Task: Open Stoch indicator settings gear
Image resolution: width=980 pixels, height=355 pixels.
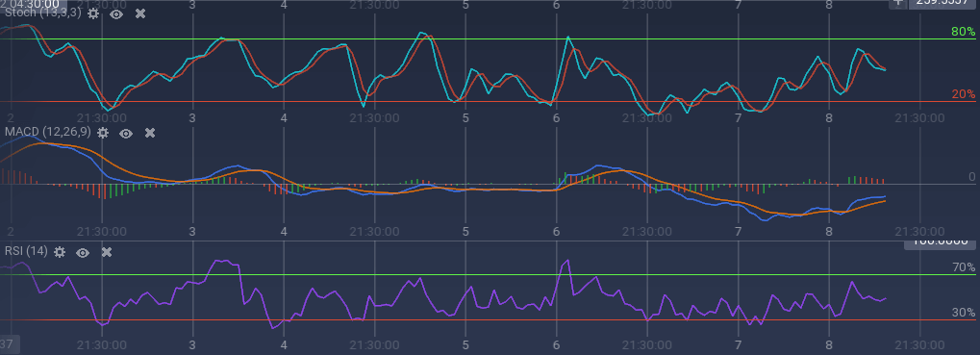Action: pyautogui.click(x=93, y=13)
